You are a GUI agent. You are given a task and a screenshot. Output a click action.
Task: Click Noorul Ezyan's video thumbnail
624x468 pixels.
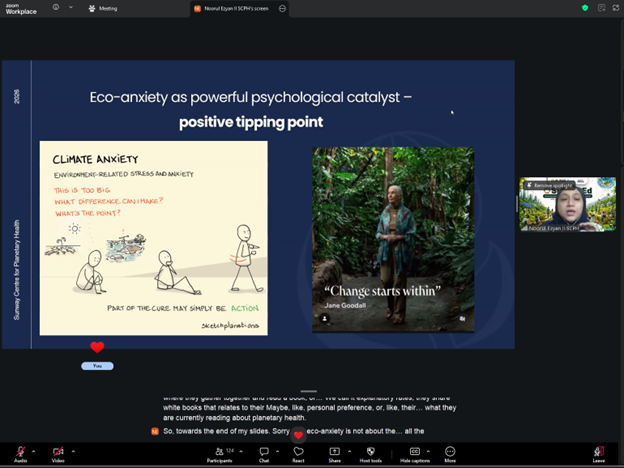coord(560,210)
